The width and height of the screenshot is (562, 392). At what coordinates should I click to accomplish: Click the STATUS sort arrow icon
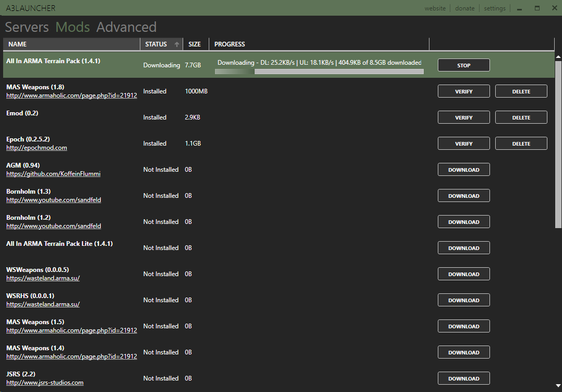pyautogui.click(x=177, y=44)
